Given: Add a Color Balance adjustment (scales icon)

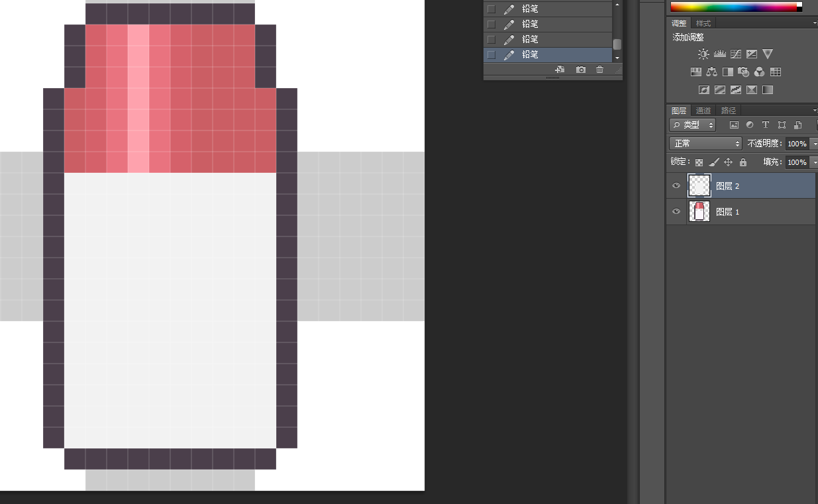Looking at the screenshot, I should click(712, 72).
